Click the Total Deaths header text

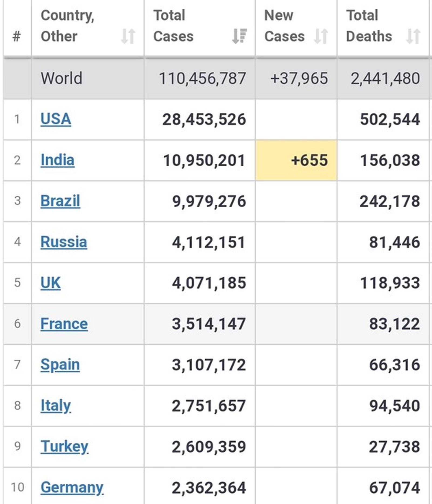click(x=369, y=26)
